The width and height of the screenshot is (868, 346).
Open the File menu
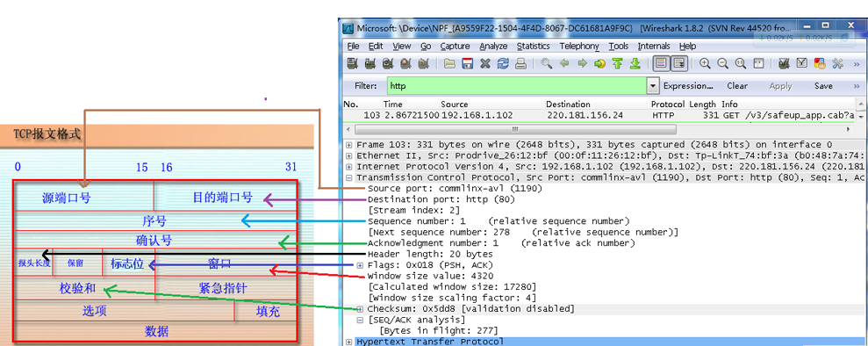coord(353,46)
